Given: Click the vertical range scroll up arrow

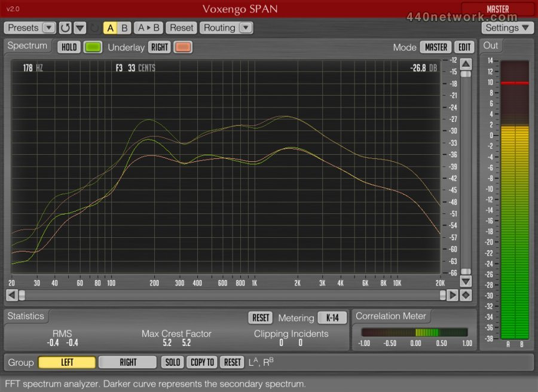Looking at the screenshot, I should (x=466, y=64).
